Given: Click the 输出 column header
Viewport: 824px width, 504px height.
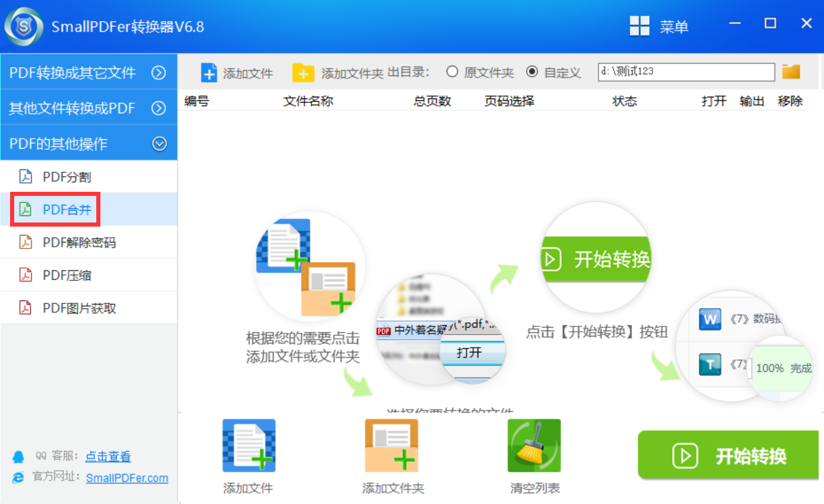Looking at the screenshot, I should point(752,101).
